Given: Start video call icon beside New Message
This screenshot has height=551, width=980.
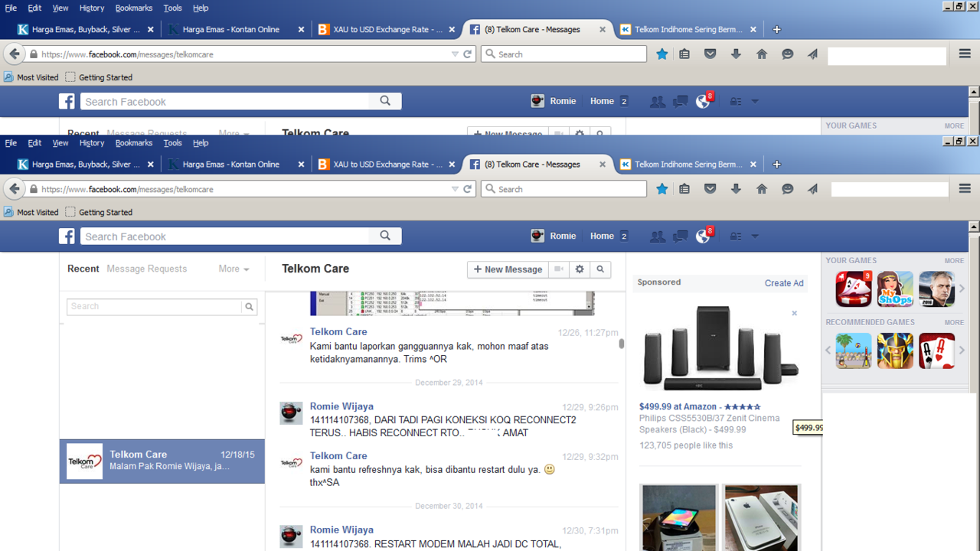Looking at the screenshot, I should [x=559, y=269].
